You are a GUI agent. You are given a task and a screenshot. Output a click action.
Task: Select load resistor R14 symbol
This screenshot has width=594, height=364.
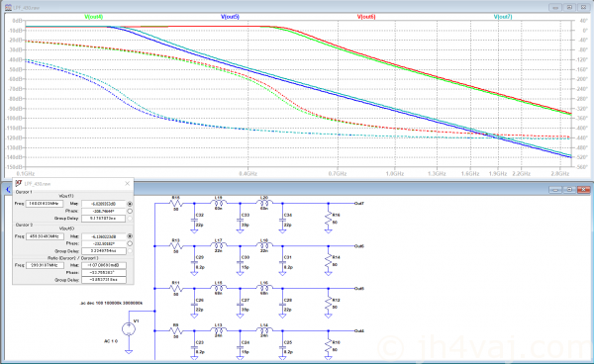[329, 261]
